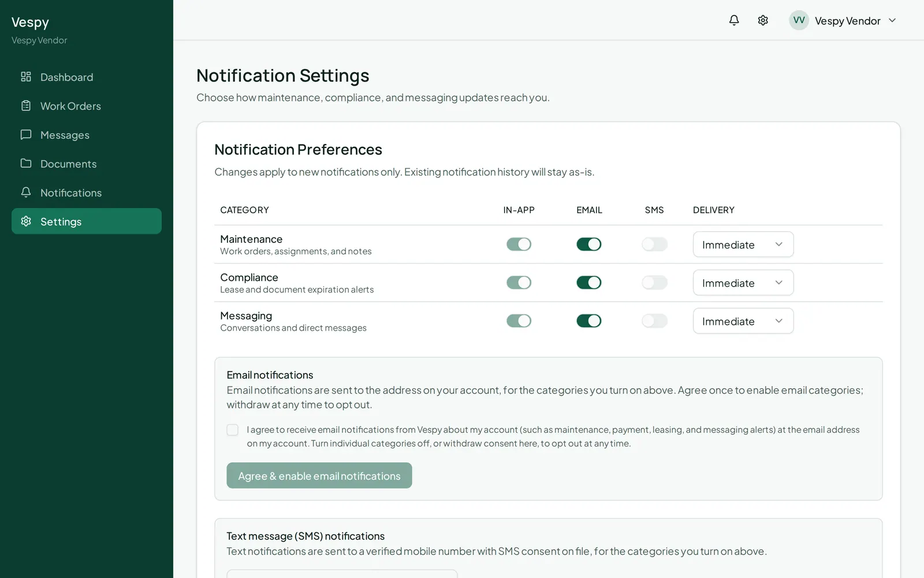Check the email consent agreement checkbox
The width and height of the screenshot is (924, 578).
[233, 430]
